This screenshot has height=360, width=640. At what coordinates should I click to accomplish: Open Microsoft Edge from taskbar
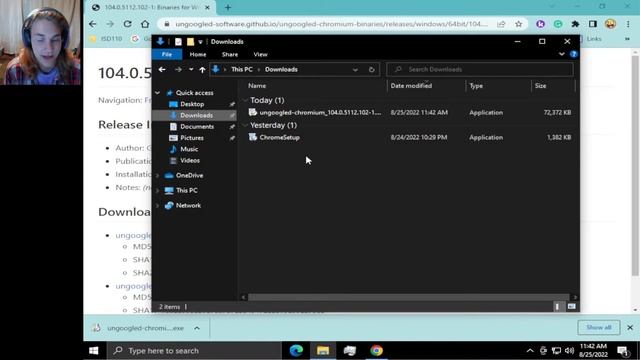click(296, 351)
